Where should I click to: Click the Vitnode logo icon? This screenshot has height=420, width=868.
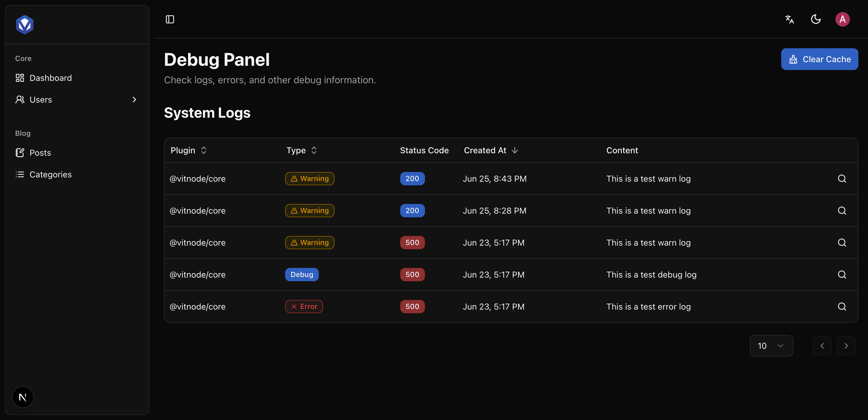click(x=25, y=25)
